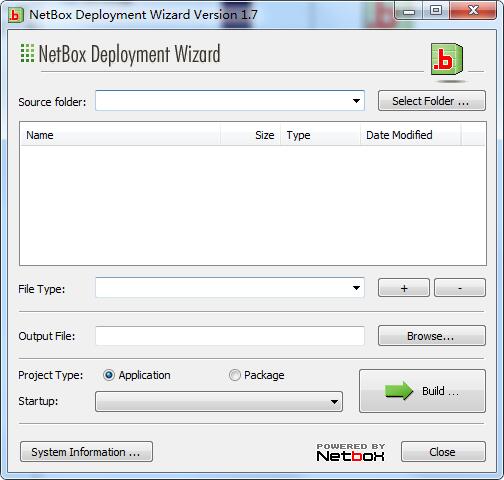Viewport: 504px width, 480px height.
Task: Expand the Source folder dropdown
Action: tap(356, 101)
